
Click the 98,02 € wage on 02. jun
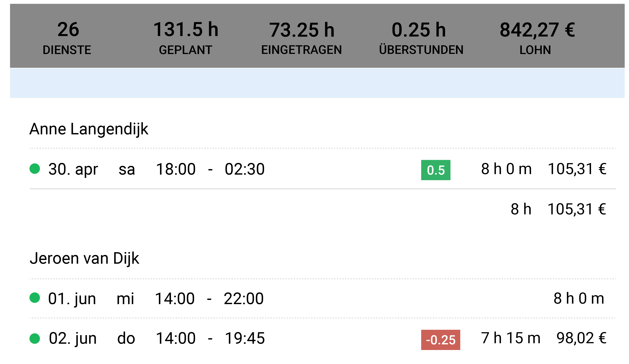[x=581, y=338]
